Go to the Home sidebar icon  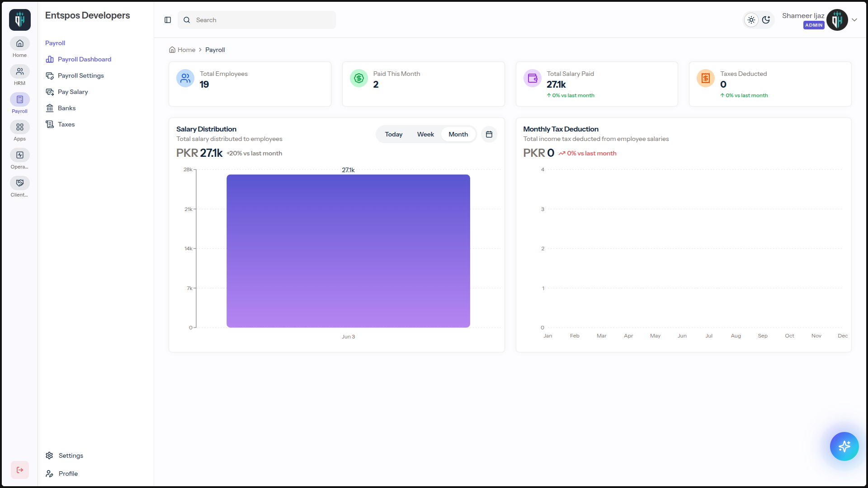tap(19, 43)
